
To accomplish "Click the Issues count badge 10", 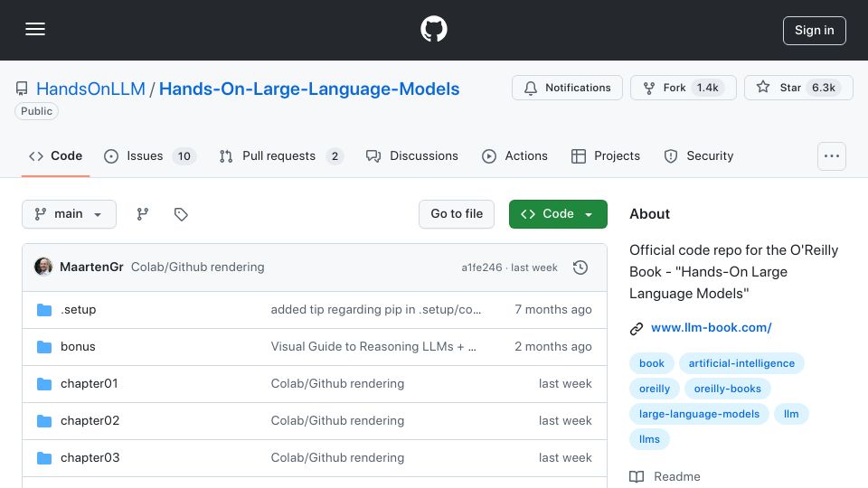I will (184, 156).
